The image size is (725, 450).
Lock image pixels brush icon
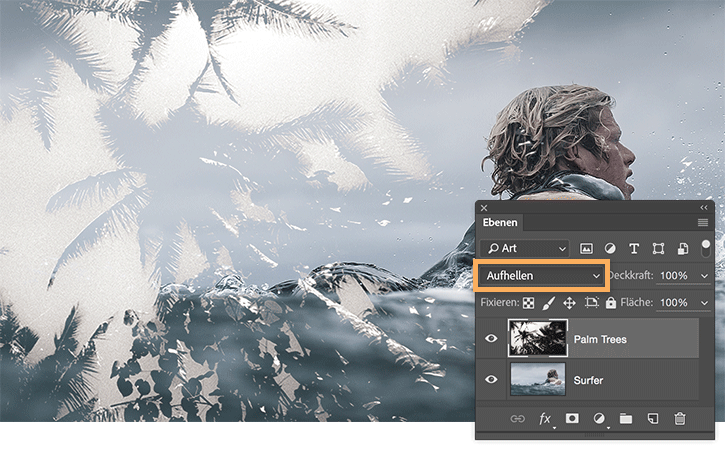[x=548, y=303]
